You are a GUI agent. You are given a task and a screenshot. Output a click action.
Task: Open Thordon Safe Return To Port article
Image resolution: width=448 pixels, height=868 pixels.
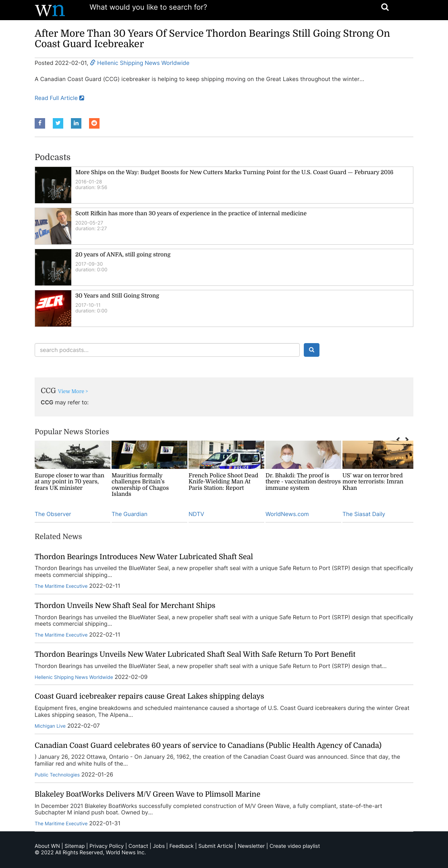click(195, 654)
